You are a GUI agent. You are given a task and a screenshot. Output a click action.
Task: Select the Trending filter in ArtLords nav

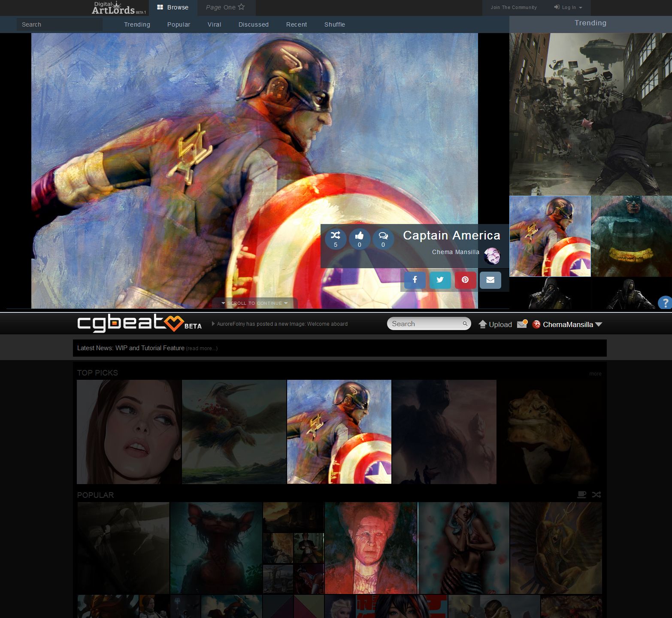(x=137, y=24)
